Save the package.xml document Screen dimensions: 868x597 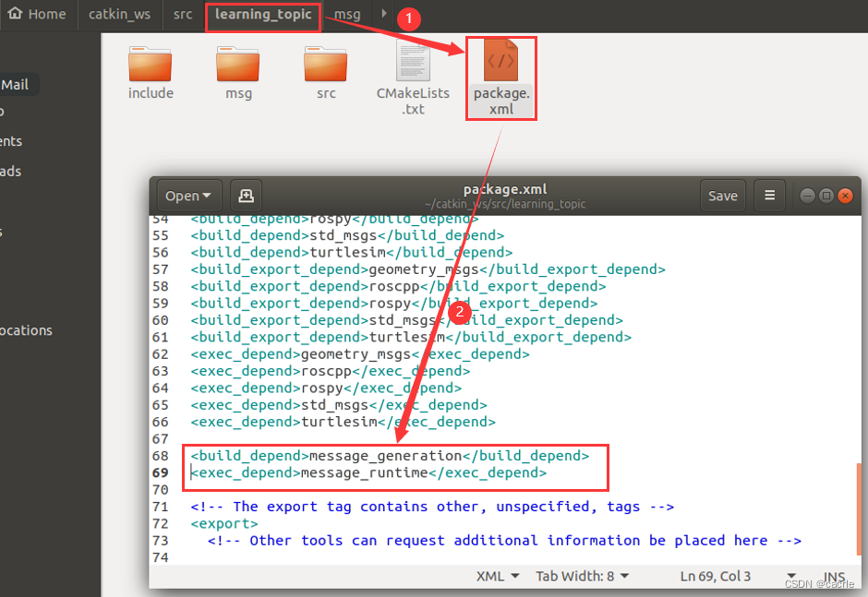pyautogui.click(x=722, y=196)
